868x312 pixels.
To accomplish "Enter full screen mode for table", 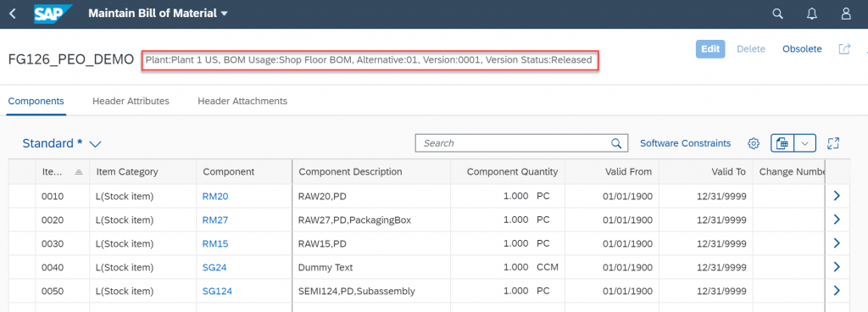I will tap(833, 143).
